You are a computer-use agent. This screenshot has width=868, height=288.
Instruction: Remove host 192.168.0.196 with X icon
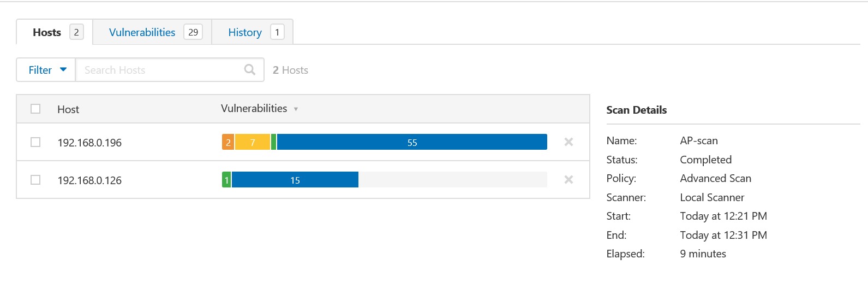click(x=568, y=142)
